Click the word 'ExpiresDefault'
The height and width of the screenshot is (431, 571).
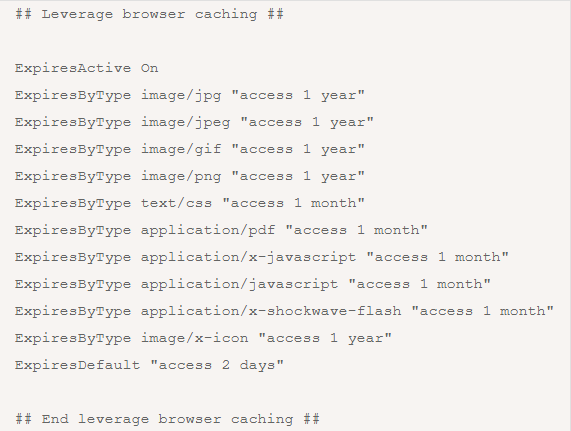click(x=78, y=365)
